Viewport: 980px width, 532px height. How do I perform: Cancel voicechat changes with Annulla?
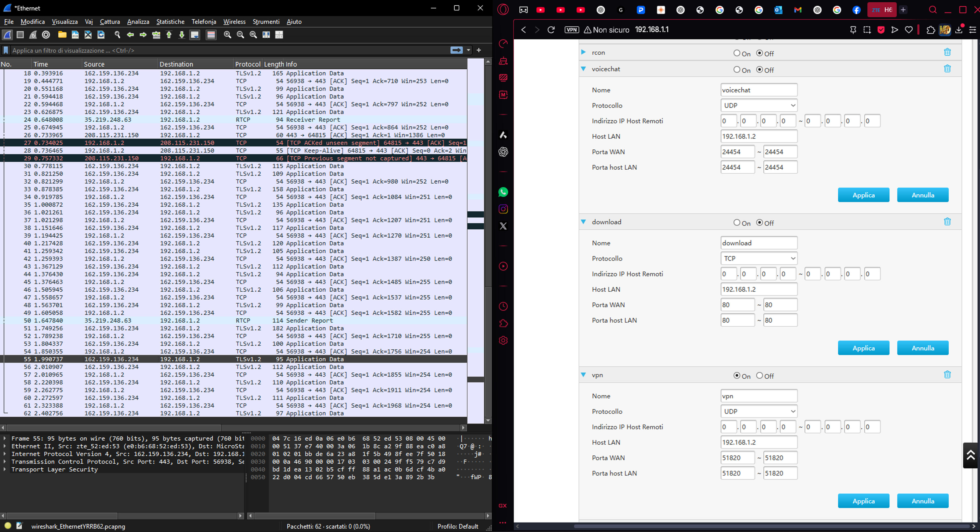[923, 195]
